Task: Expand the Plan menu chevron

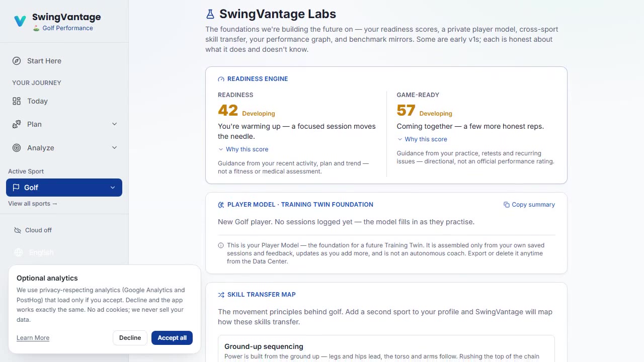Action: point(114,124)
